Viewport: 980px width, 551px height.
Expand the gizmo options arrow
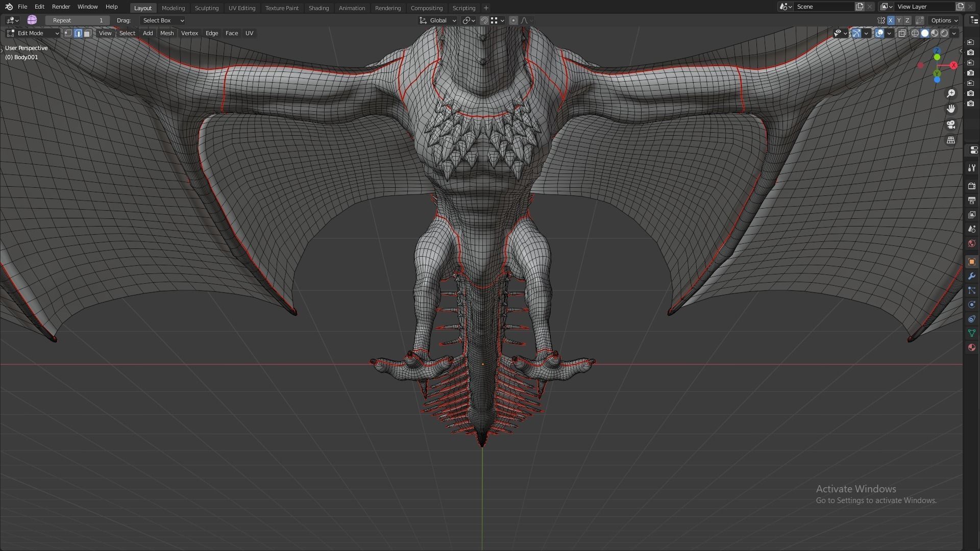866,33
